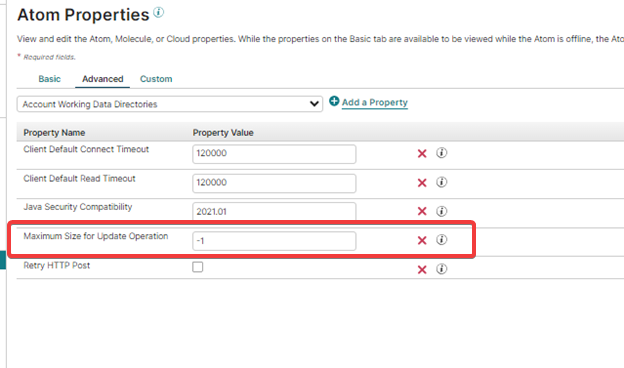Delete Maximum Size for Update Operation property
624x368 pixels.
tap(422, 240)
